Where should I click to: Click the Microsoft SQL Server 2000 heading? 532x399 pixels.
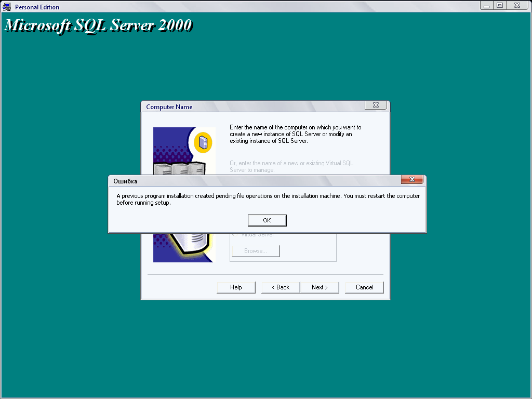click(x=98, y=25)
